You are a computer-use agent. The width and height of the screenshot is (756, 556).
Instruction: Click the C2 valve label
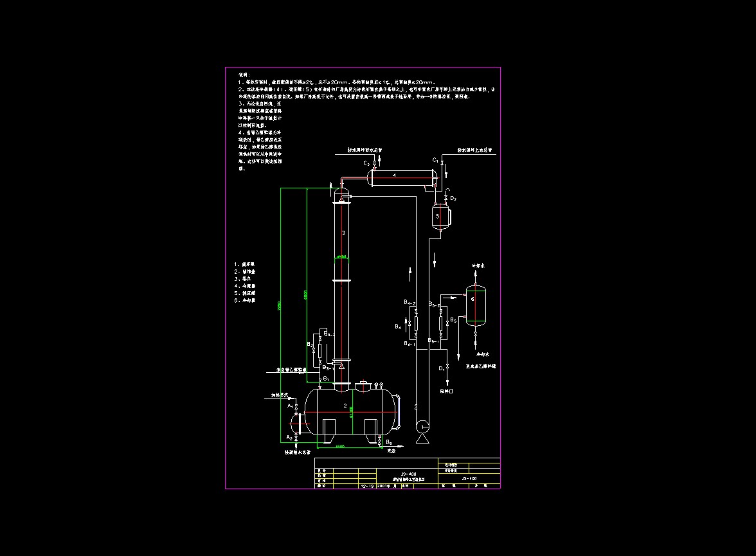366,164
